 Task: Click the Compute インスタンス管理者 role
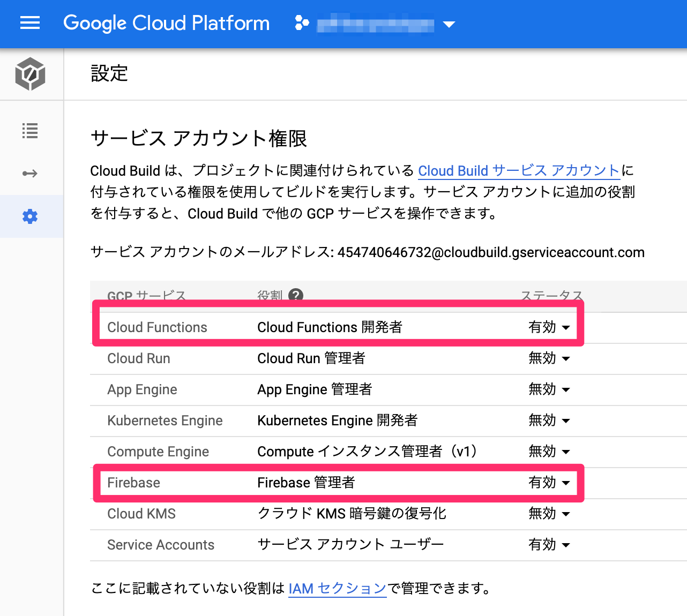click(368, 452)
